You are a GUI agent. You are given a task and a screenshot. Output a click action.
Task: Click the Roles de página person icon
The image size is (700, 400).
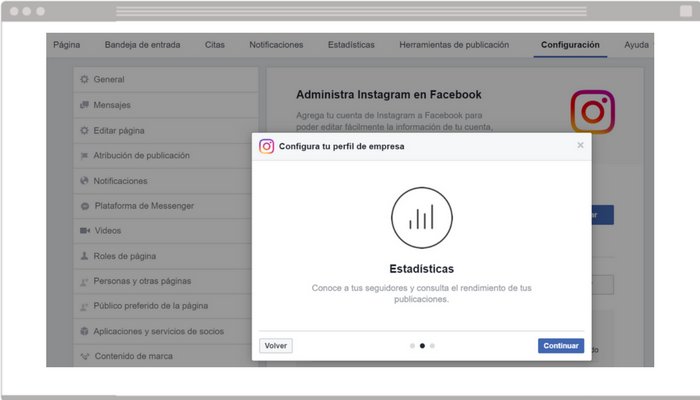(84, 256)
